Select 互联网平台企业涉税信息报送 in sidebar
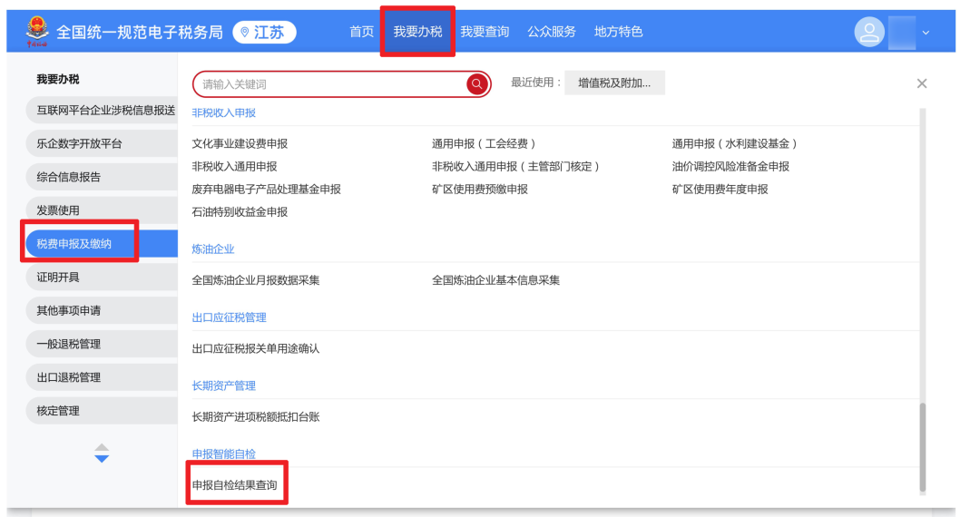Image resolution: width=980 pixels, height=517 pixels. (102, 110)
